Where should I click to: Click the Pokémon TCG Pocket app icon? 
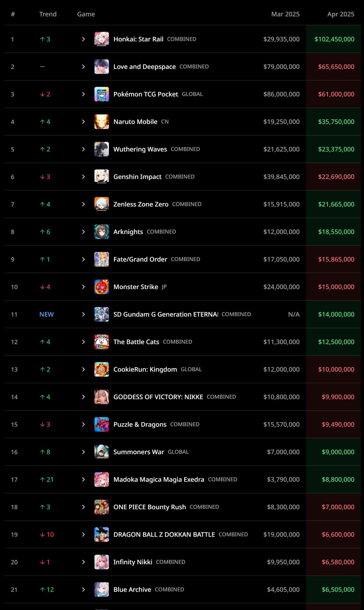[102, 94]
